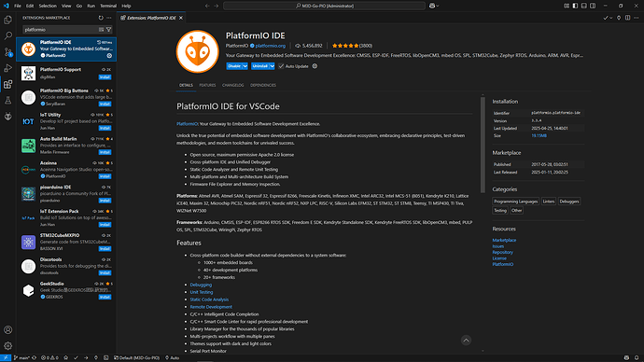The width and height of the screenshot is (644, 362).
Task: Open the Testing flask view
Action: (x=7, y=101)
